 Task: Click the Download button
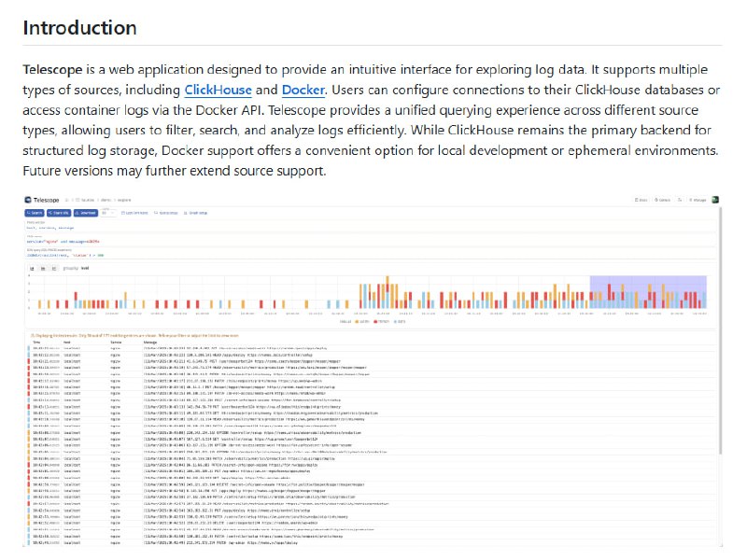coord(85,213)
